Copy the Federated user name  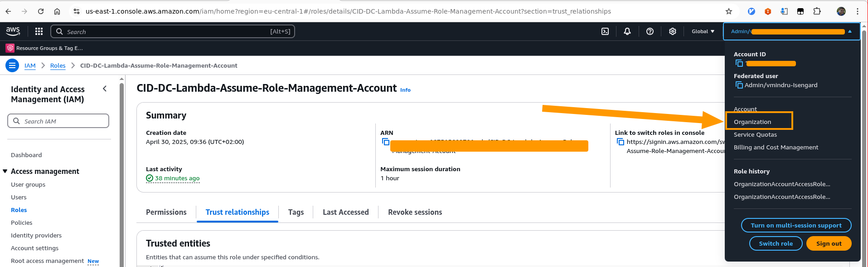[x=739, y=85]
